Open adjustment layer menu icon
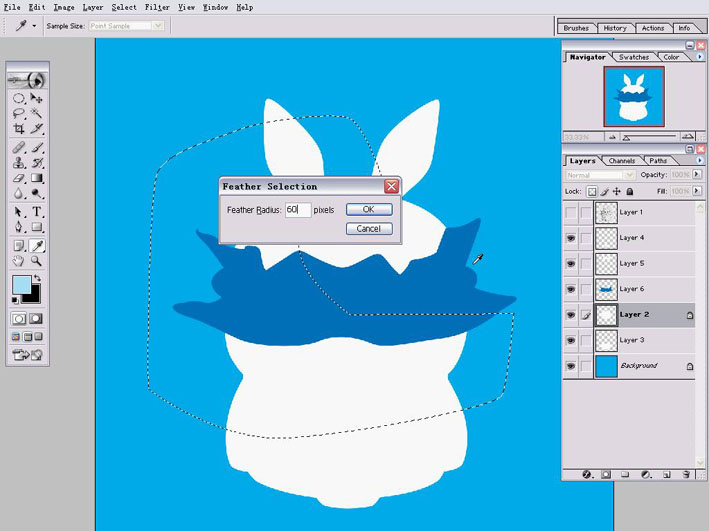 tap(646, 474)
